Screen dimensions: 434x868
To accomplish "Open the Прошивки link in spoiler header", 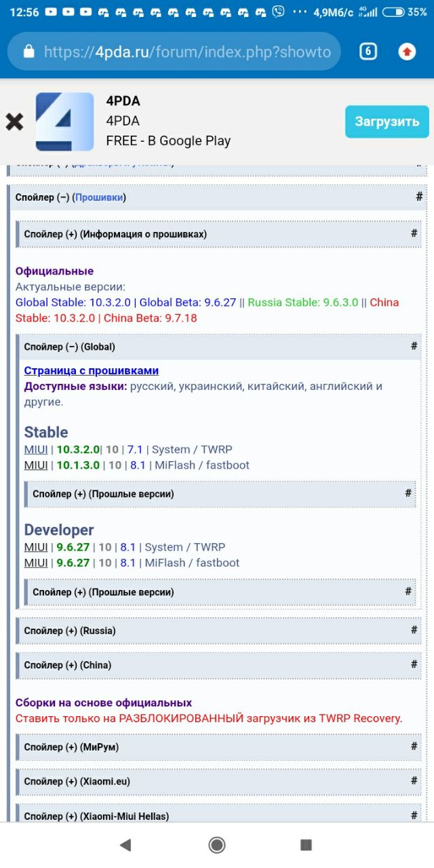I will [x=99, y=197].
